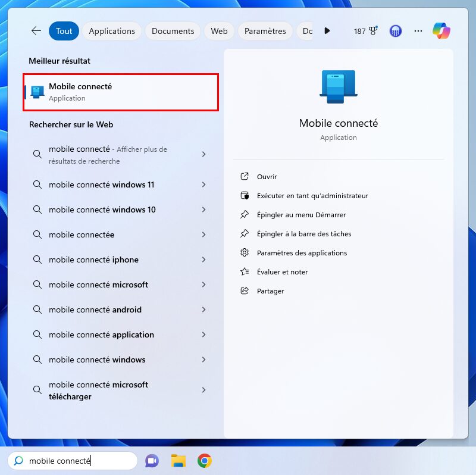The width and height of the screenshot is (476, 475).
Task: Expand chevron for 'mobile connectée'
Action: [203, 235]
